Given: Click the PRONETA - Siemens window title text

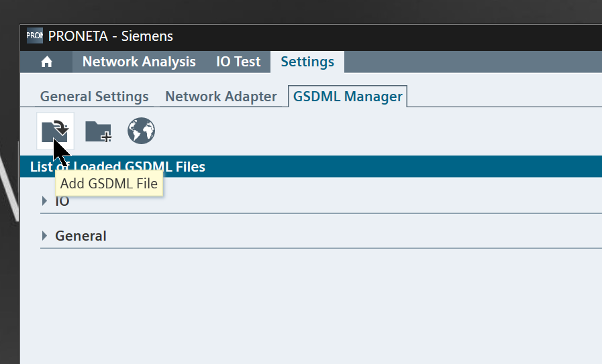Looking at the screenshot, I should (111, 36).
